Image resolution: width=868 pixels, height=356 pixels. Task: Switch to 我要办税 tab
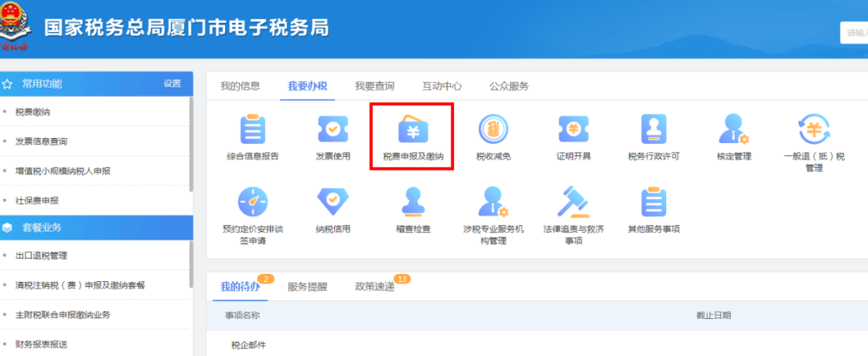click(307, 86)
